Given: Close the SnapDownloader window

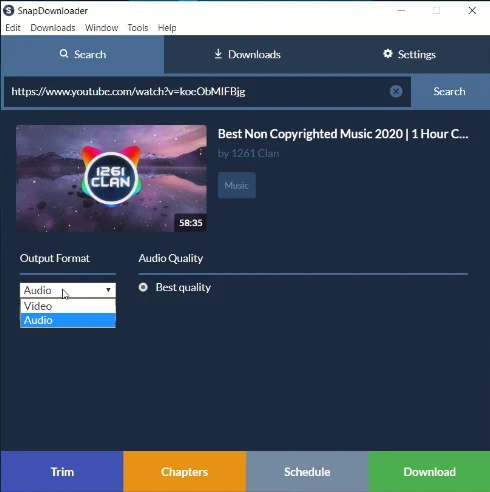Looking at the screenshot, I should coord(472,11).
